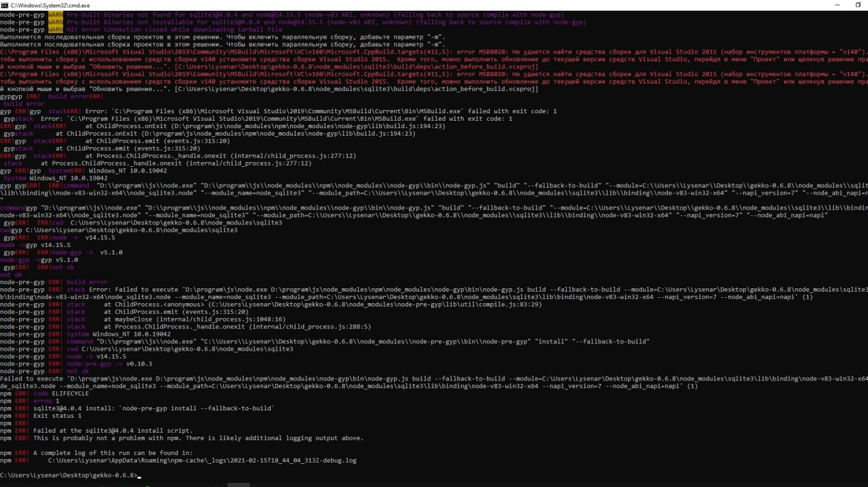Click the gekko-0.6.8 command prompt input line

click(x=71, y=475)
